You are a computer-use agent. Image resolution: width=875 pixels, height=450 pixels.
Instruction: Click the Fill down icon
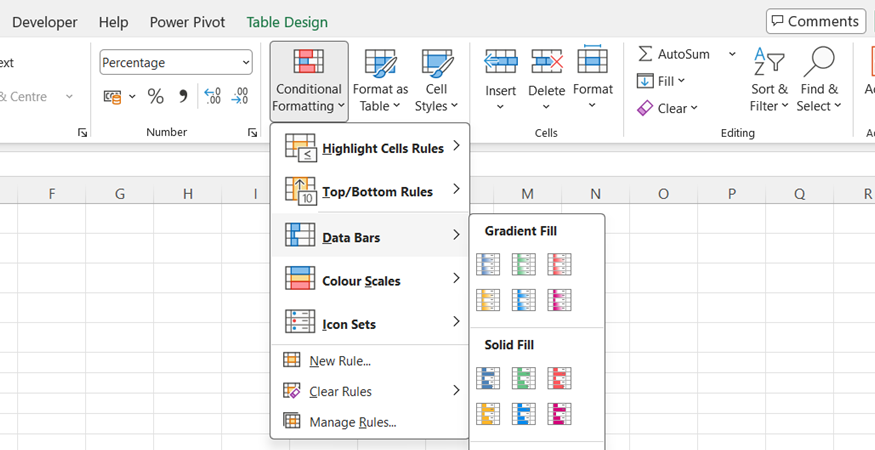tap(645, 81)
